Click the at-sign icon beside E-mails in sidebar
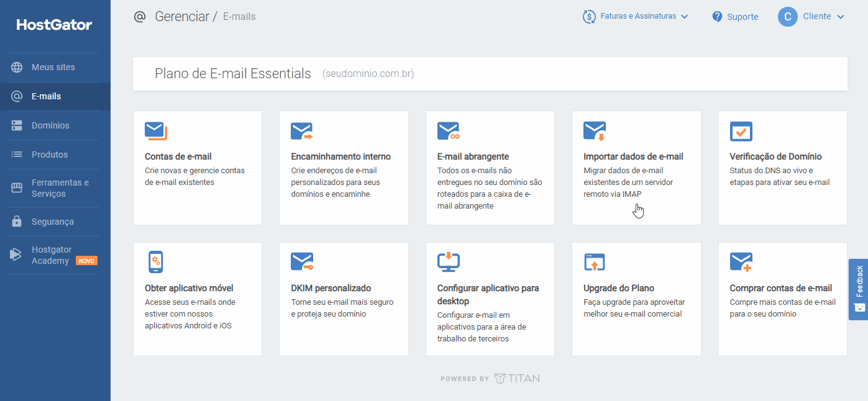Image resolution: width=868 pixels, height=401 pixels. coord(17,96)
